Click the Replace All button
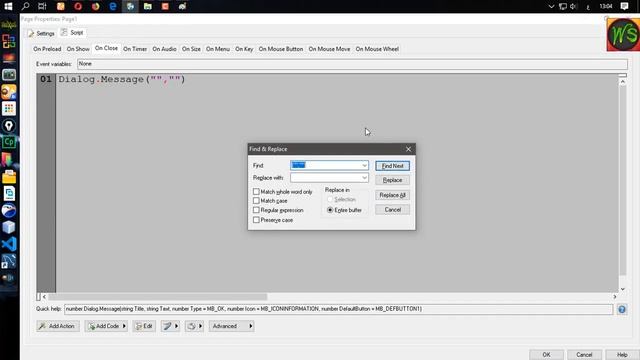The image size is (640, 360). [x=392, y=195]
